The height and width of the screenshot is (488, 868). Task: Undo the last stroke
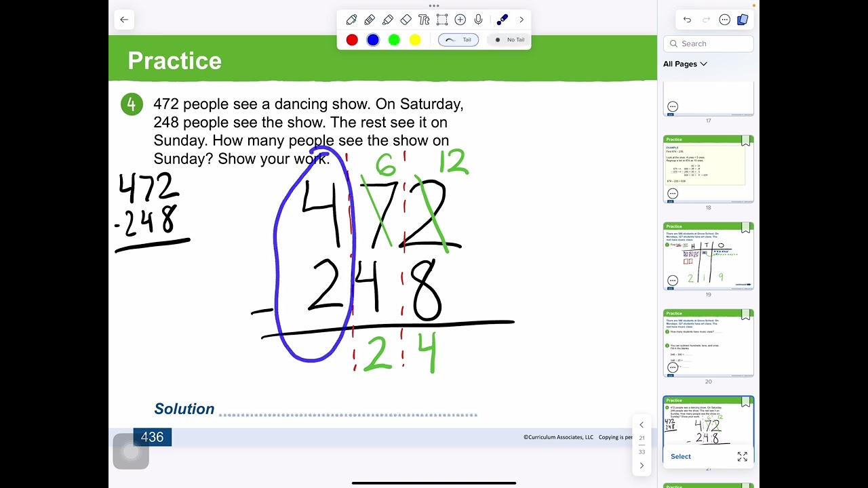pyautogui.click(x=687, y=20)
